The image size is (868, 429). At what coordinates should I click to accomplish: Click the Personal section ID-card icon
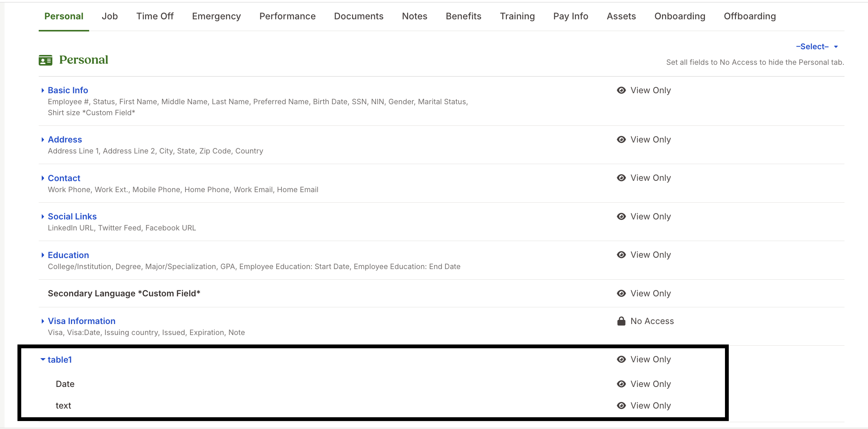(x=45, y=60)
